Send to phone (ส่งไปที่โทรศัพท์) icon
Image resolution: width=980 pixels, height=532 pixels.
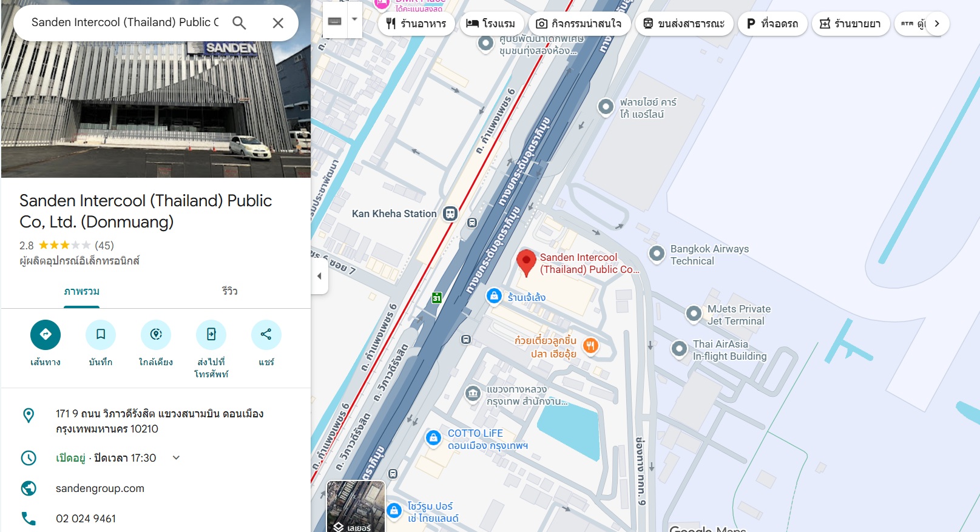211,334
